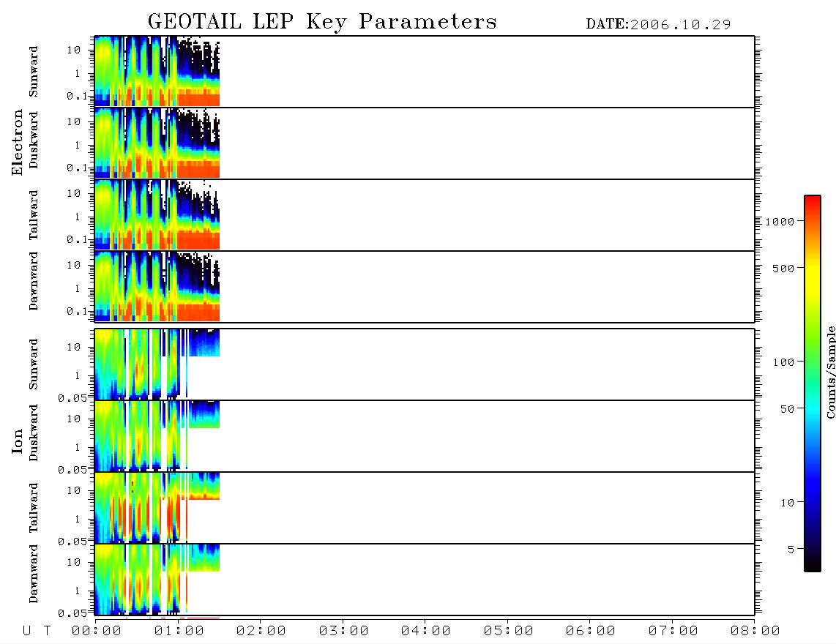Click the 04:00 time axis marker

point(426,632)
